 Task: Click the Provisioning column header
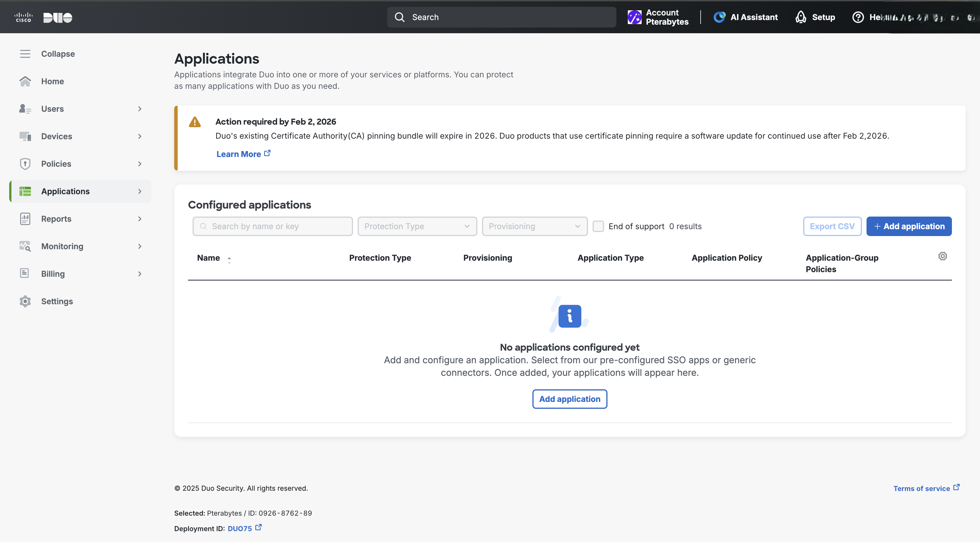(487, 258)
